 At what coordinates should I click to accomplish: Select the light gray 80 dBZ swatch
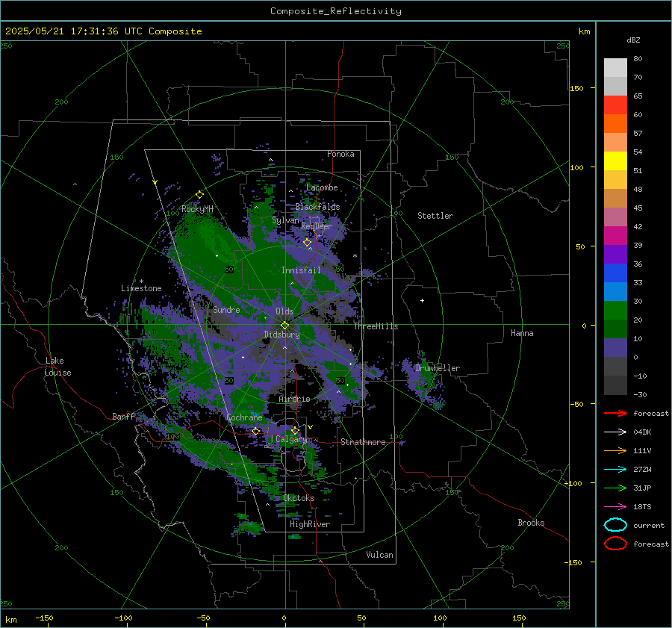[x=615, y=67]
